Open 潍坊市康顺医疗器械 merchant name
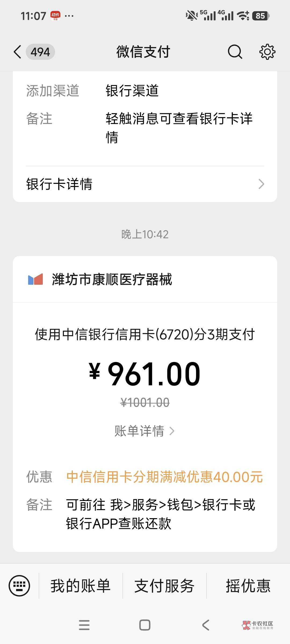 pos(112,279)
